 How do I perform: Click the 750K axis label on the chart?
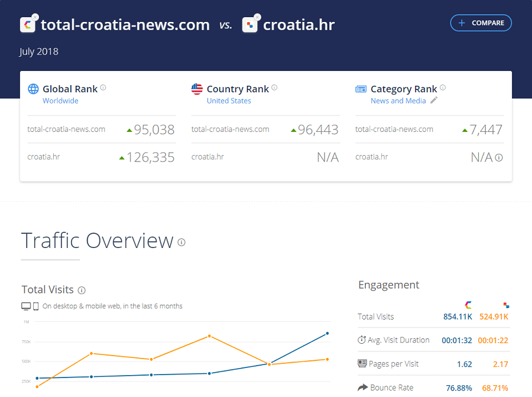click(x=27, y=341)
